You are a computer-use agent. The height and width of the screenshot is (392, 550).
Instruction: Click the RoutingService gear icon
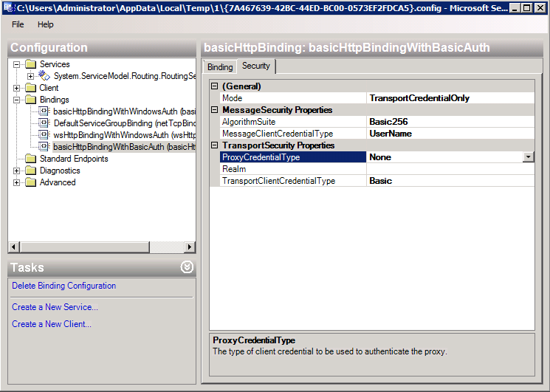44,76
